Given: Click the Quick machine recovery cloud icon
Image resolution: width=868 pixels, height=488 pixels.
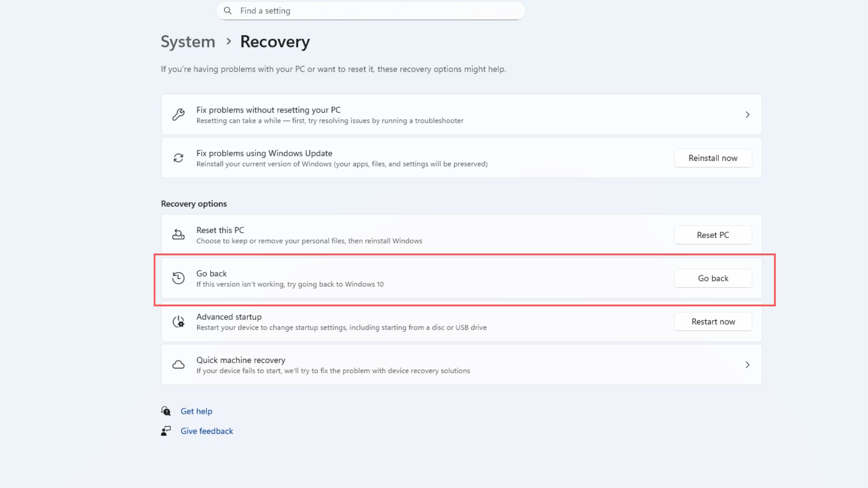Looking at the screenshot, I should 179,364.
